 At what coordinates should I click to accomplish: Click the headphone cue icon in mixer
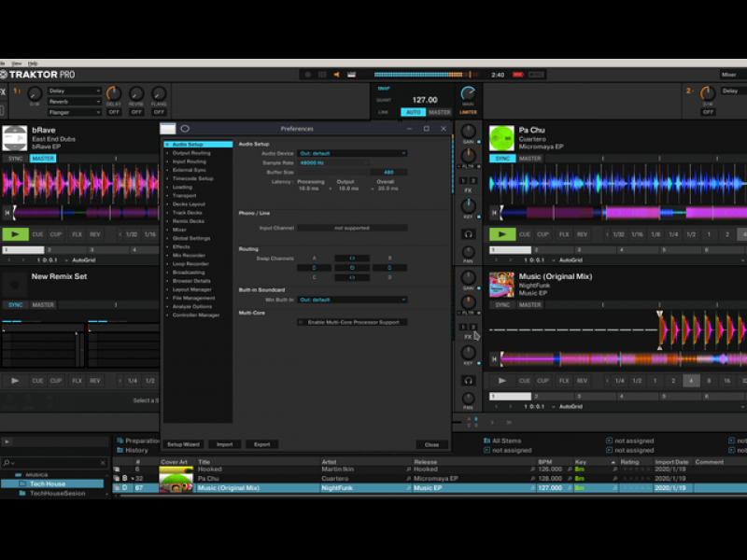click(468, 234)
